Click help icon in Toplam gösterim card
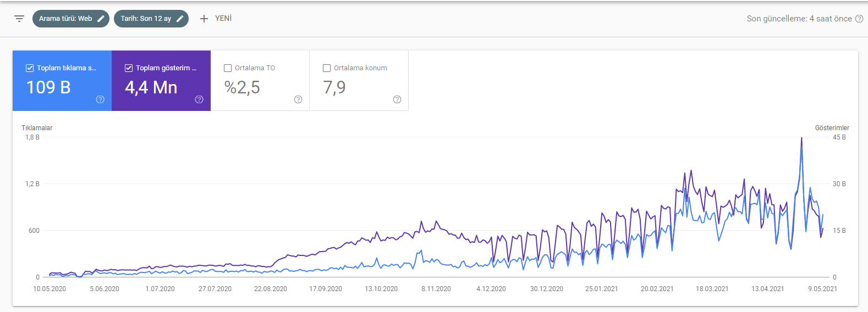Viewport: 868px width, 312px height. [x=199, y=99]
